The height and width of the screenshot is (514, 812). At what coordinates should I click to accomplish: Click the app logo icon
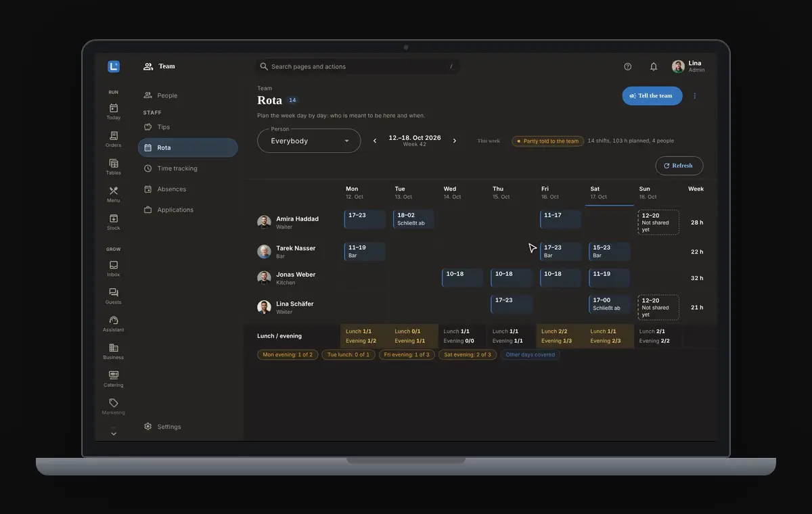[113, 66]
